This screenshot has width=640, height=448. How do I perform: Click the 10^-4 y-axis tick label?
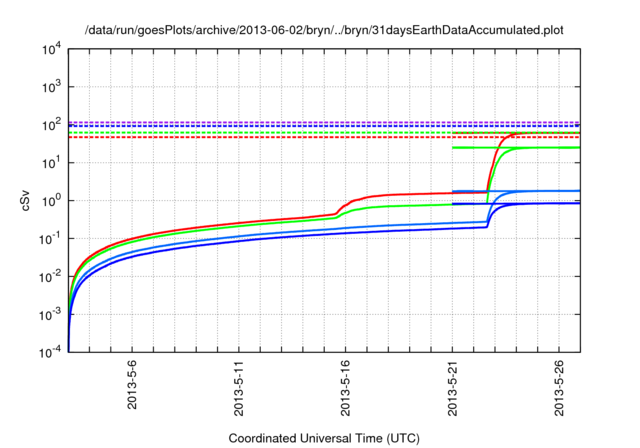(49, 352)
